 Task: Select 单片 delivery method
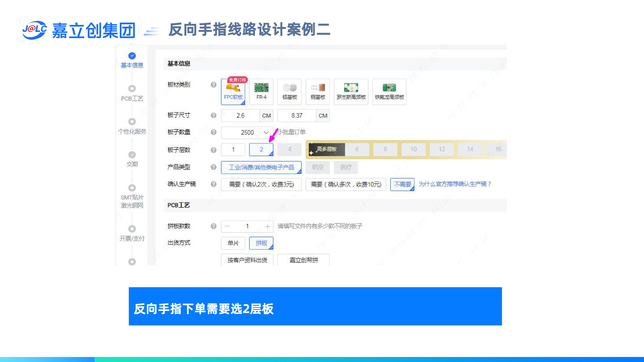click(x=233, y=243)
